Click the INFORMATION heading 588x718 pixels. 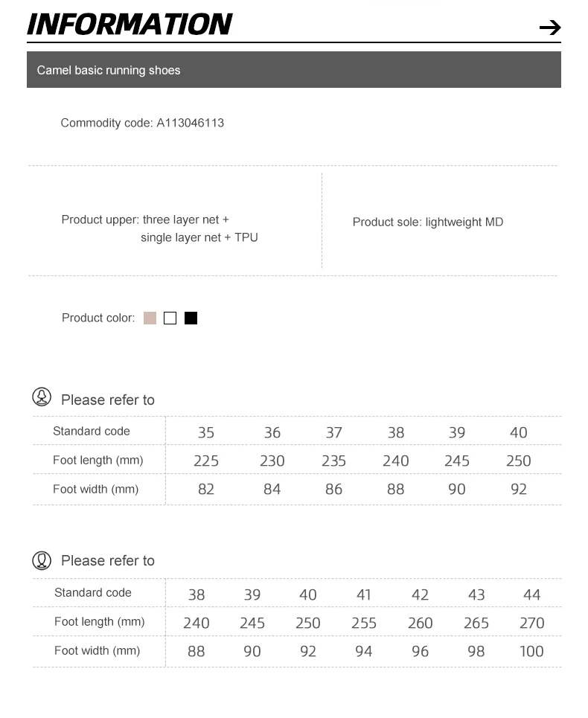pyautogui.click(x=130, y=25)
